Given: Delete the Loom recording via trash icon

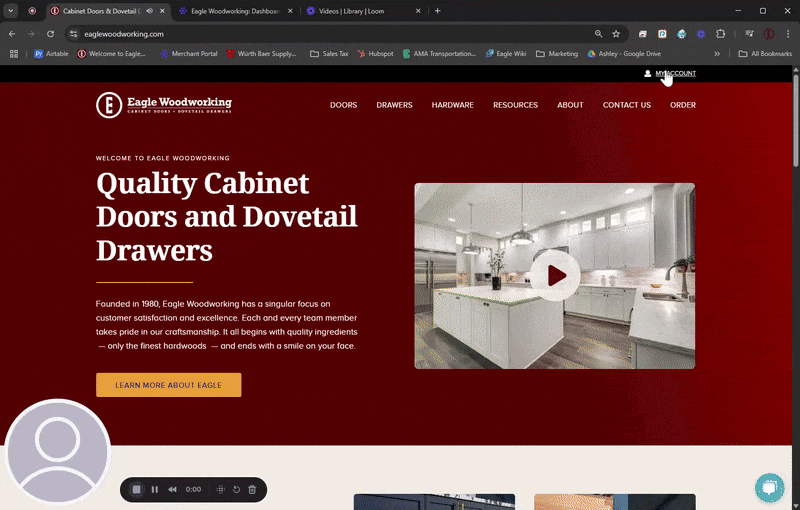Looking at the screenshot, I should tap(252, 490).
